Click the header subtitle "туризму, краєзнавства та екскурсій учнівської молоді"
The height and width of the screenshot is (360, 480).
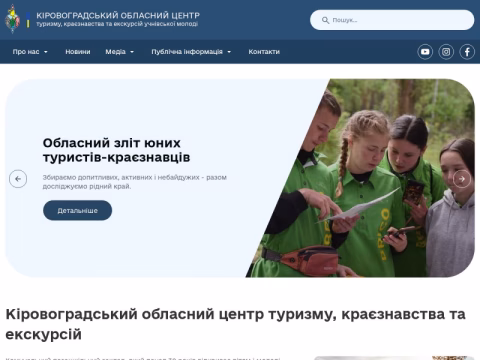tap(117, 24)
